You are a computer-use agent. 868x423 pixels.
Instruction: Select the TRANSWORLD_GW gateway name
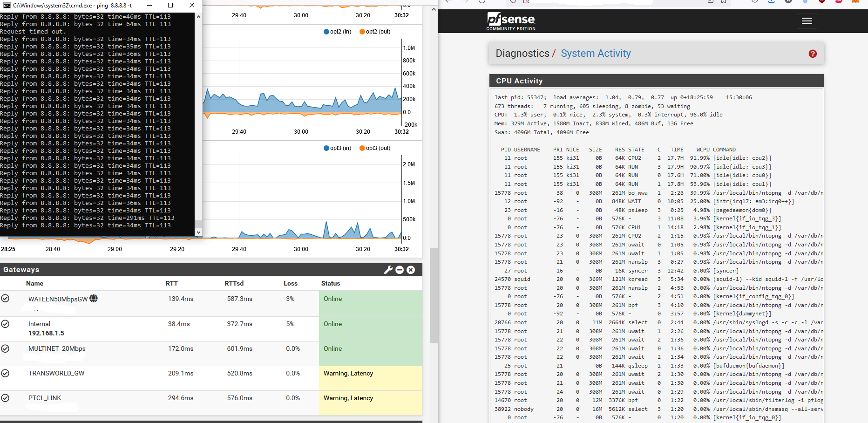point(56,373)
